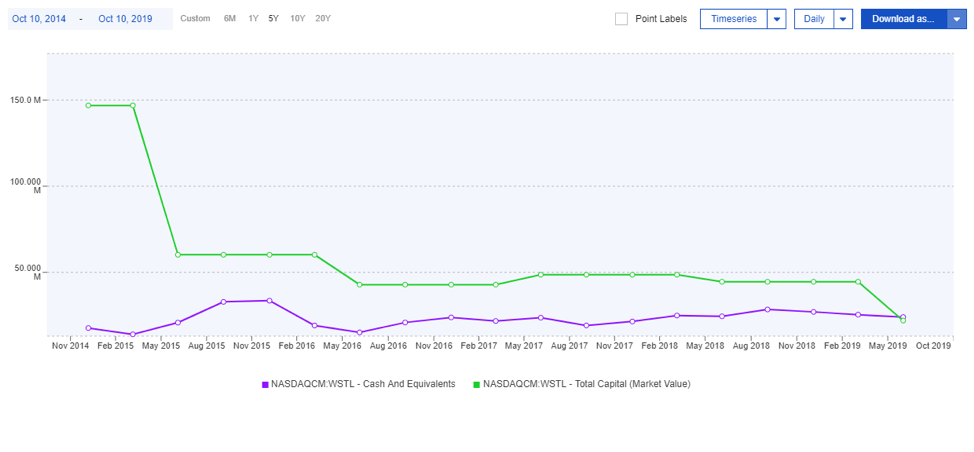The image size is (974, 452).
Task: Select the 6M time range
Action: [x=230, y=19]
